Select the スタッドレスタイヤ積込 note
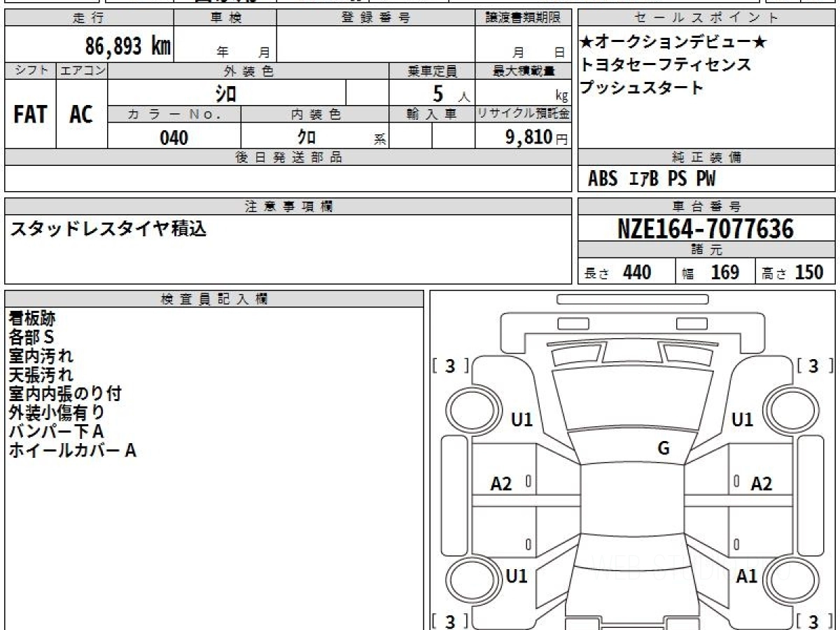This screenshot has height=630, width=840. point(108,228)
